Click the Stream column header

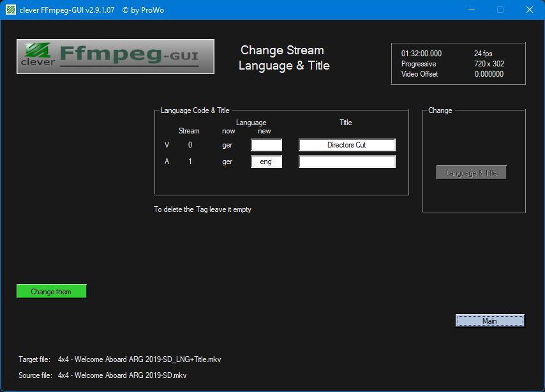(x=189, y=131)
